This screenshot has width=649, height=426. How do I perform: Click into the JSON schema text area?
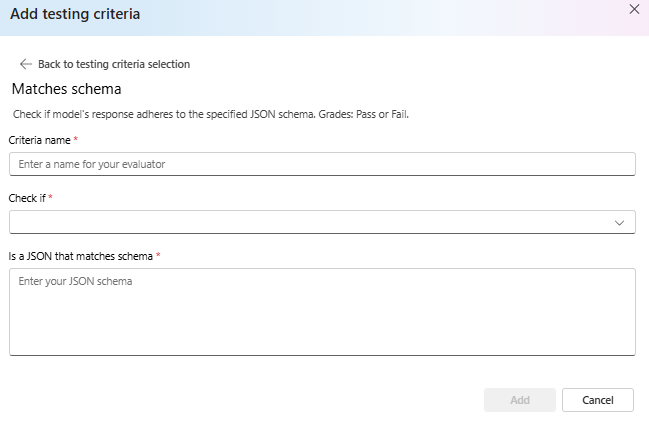tap(322, 312)
